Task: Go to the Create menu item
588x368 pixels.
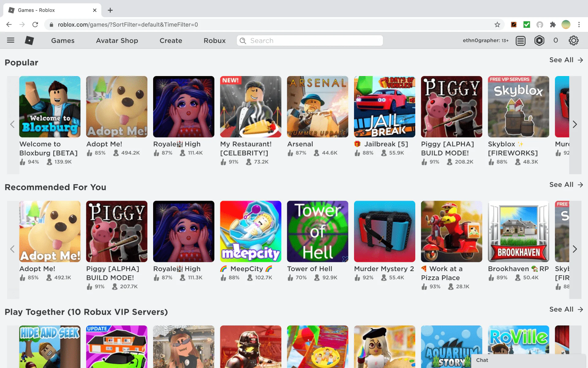Action: click(171, 40)
